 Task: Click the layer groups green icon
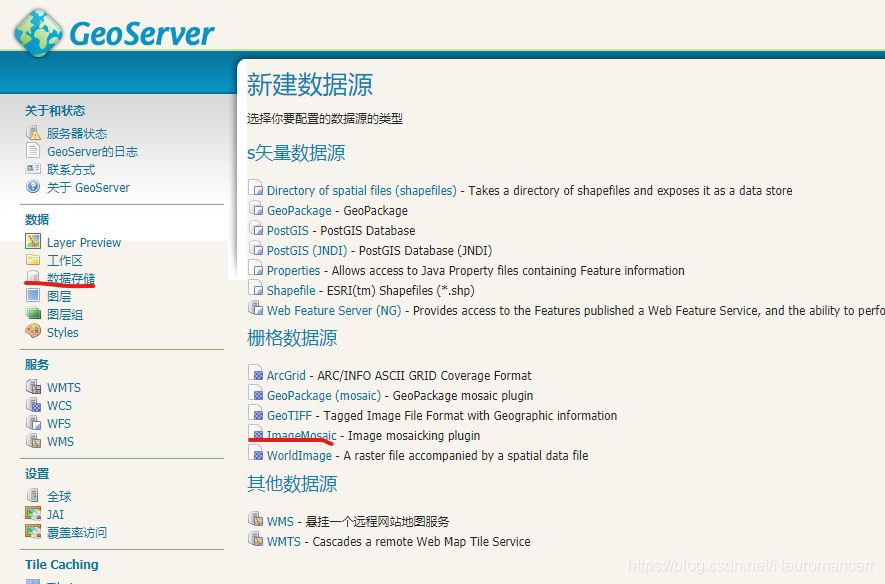33,313
